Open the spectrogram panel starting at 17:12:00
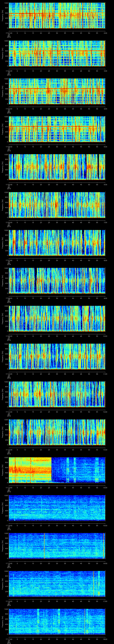The width and height of the screenshot is (114, 644). tap(57, 432)
